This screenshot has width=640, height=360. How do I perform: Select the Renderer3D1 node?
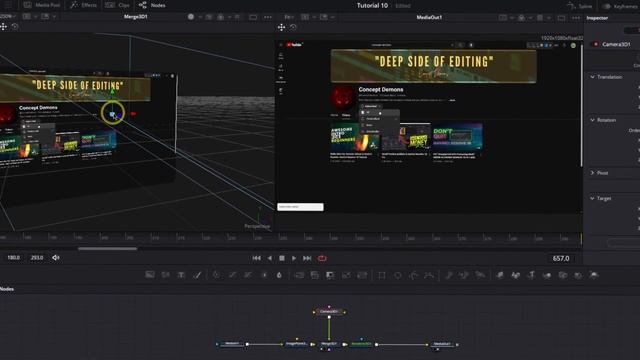click(x=362, y=344)
